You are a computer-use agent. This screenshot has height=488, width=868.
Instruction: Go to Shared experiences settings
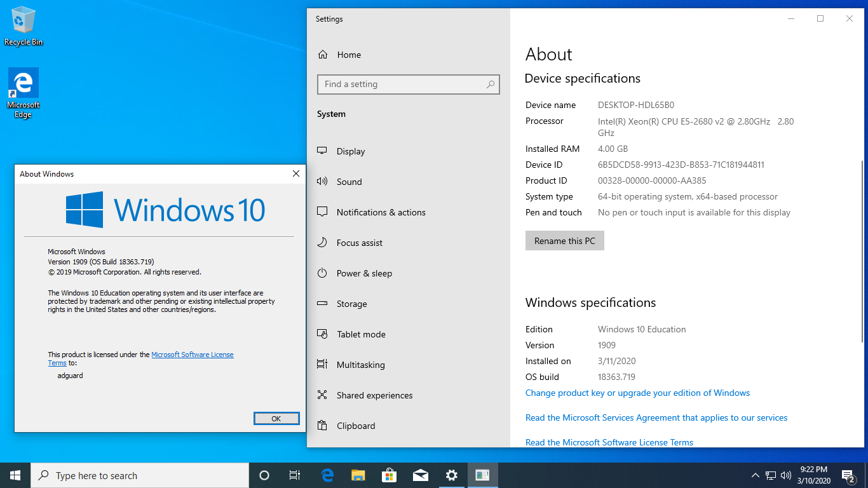point(408,395)
